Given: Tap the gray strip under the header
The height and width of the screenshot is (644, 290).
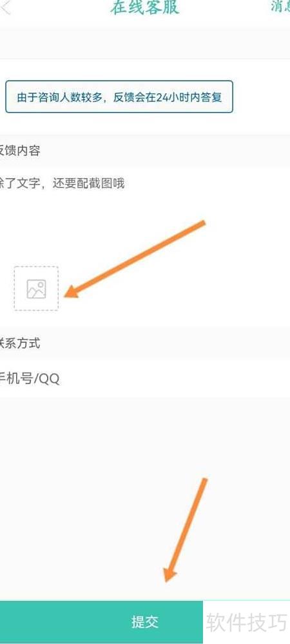Looking at the screenshot, I should tap(145, 44).
